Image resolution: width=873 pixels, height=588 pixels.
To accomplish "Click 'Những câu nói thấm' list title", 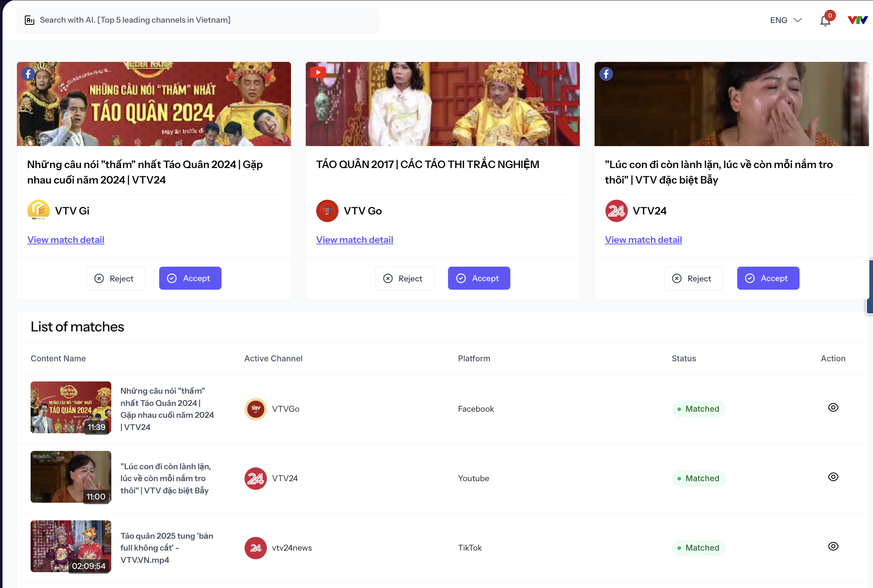I will pos(167,409).
